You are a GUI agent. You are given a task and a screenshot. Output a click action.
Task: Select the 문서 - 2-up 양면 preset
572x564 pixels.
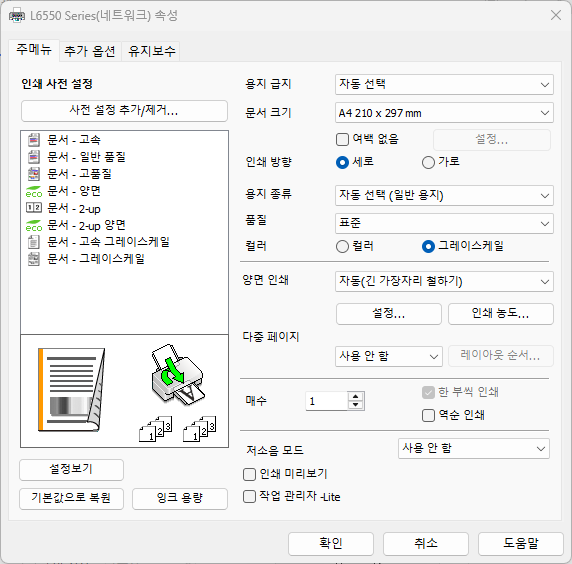(86, 225)
